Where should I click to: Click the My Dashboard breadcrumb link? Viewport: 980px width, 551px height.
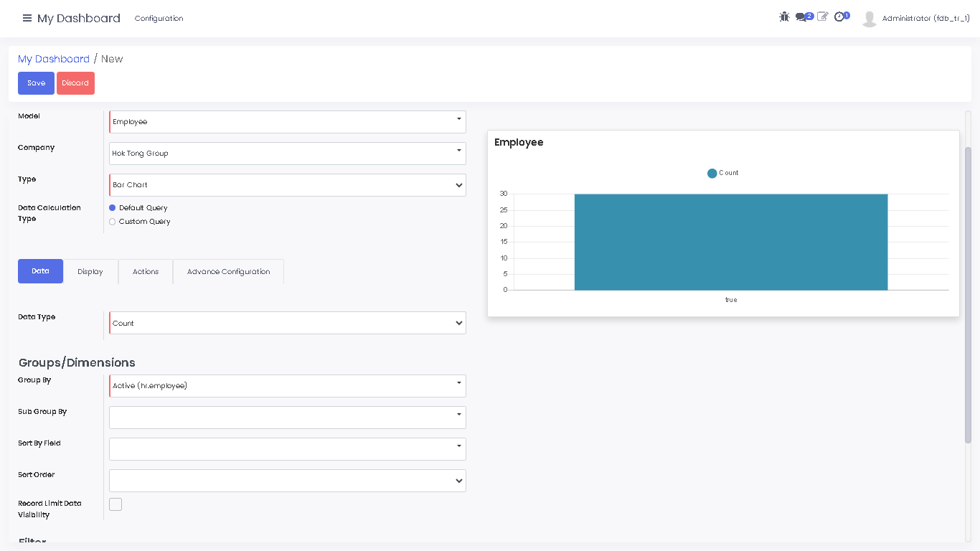click(54, 59)
